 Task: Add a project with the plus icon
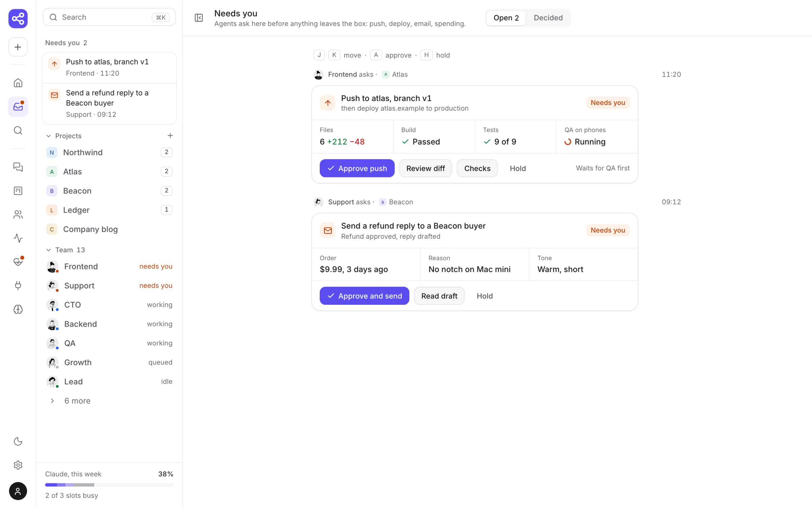point(170,135)
